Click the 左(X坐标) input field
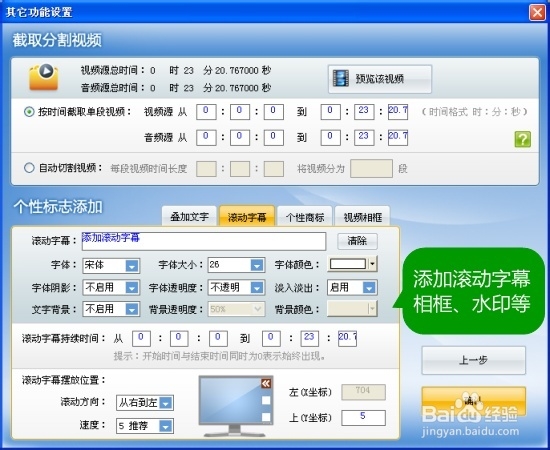The height and width of the screenshot is (450, 550). pyautogui.click(x=363, y=392)
